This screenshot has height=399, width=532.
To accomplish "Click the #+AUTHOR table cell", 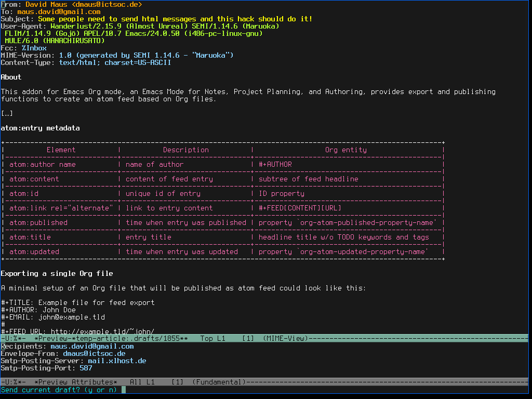I will pos(275,165).
